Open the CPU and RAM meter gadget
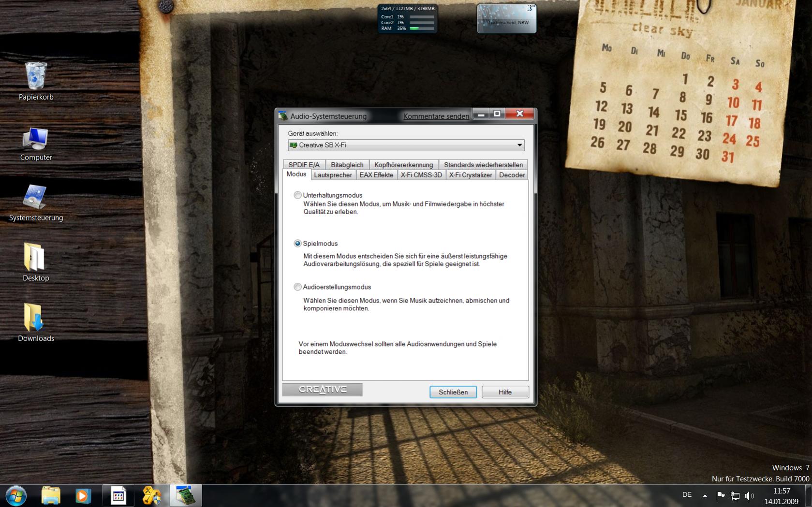 (x=407, y=19)
